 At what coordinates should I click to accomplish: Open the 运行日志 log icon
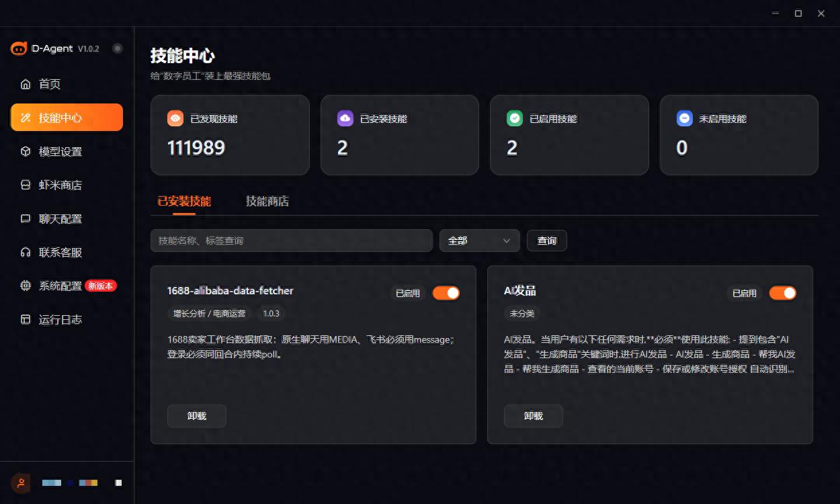[26, 319]
